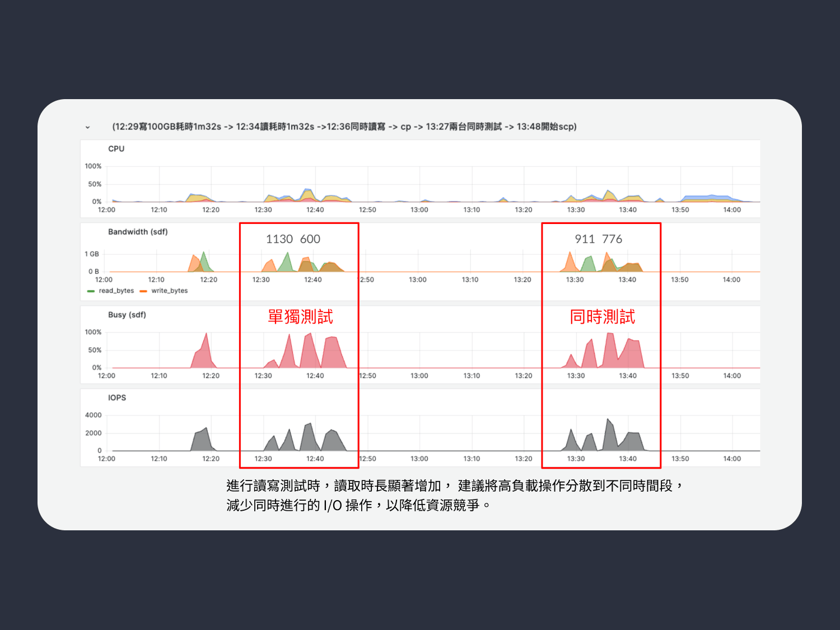Select the red 單獨測試 annotation label
The width and height of the screenshot is (840, 630).
300,317
